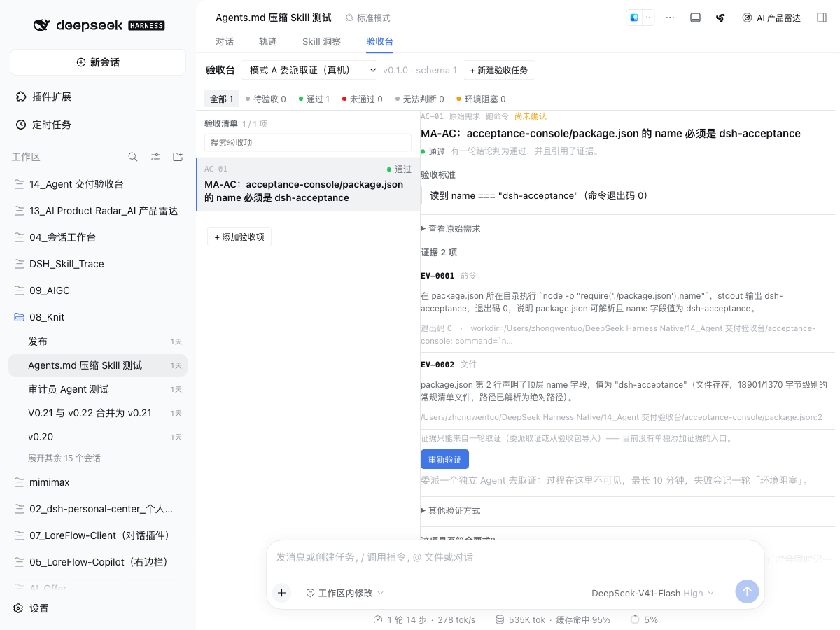Switch to the 轨迹 tab

pyautogui.click(x=268, y=41)
